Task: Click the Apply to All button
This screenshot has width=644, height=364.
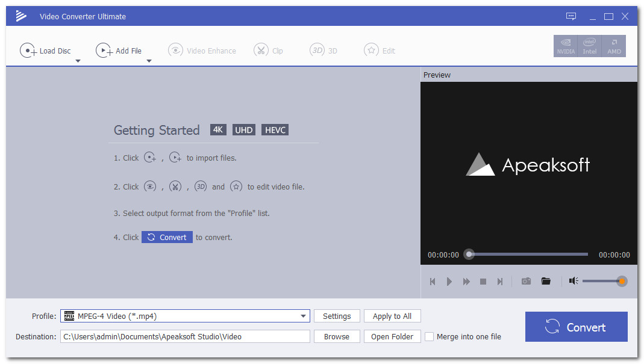Action: (392, 316)
